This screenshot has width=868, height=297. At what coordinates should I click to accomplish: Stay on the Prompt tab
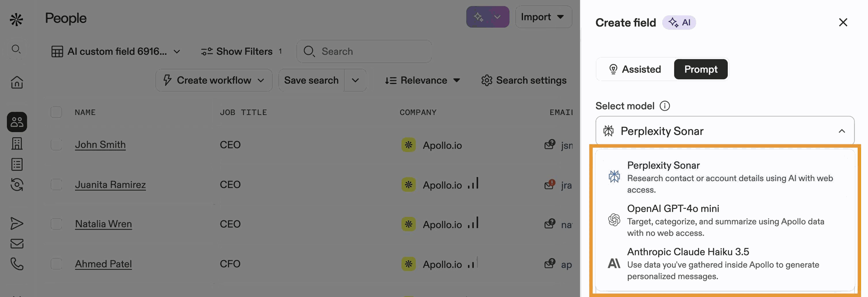[700, 69]
